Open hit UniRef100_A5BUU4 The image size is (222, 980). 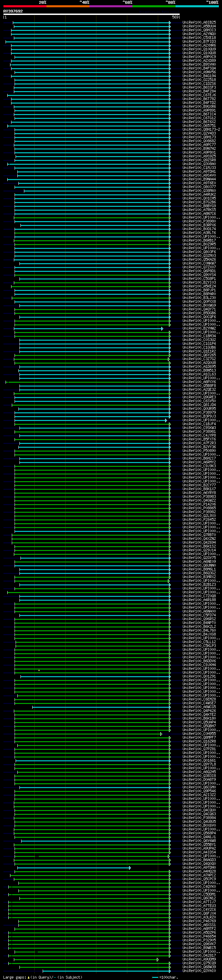pos(199,26)
